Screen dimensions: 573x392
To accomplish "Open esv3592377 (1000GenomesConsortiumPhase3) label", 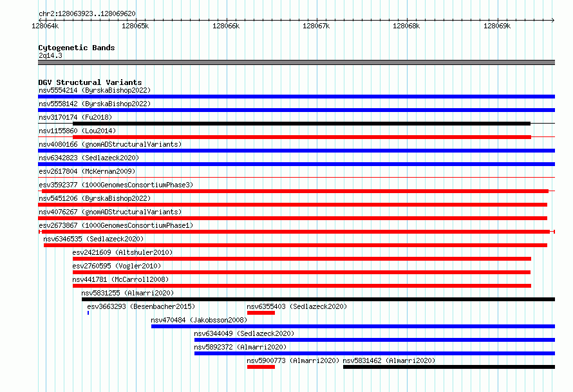I will [116, 185].
